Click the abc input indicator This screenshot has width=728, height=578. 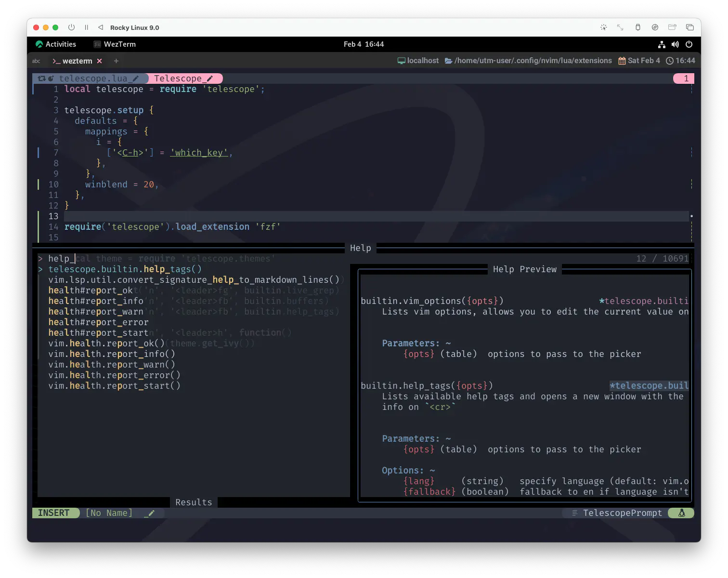tap(36, 61)
